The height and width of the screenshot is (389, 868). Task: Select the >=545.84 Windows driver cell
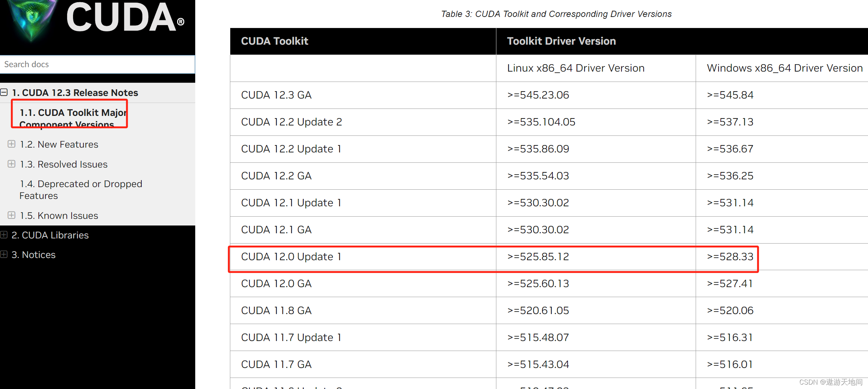click(x=782, y=95)
